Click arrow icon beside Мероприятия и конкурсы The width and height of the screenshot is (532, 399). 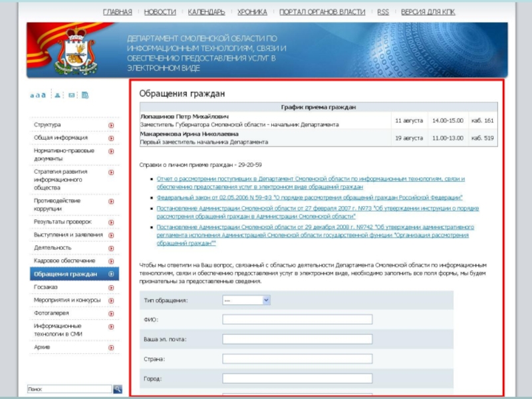[x=111, y=301]
